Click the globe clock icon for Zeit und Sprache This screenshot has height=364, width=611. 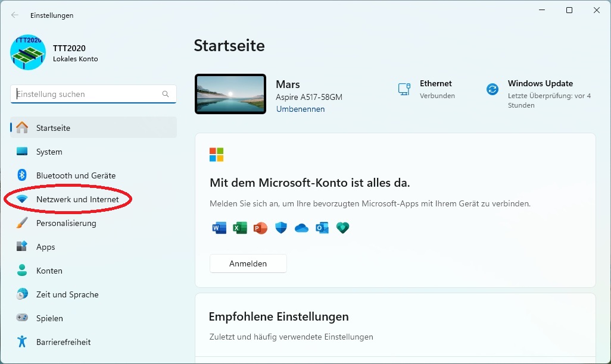(x=22, y=294)
